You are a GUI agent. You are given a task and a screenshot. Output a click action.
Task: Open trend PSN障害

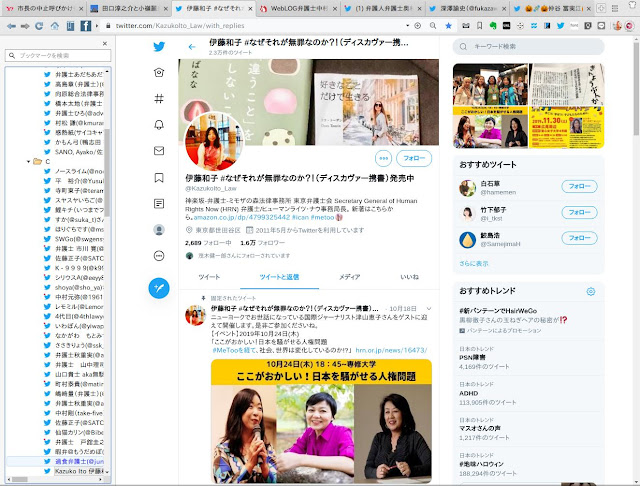tap(528, 358)
